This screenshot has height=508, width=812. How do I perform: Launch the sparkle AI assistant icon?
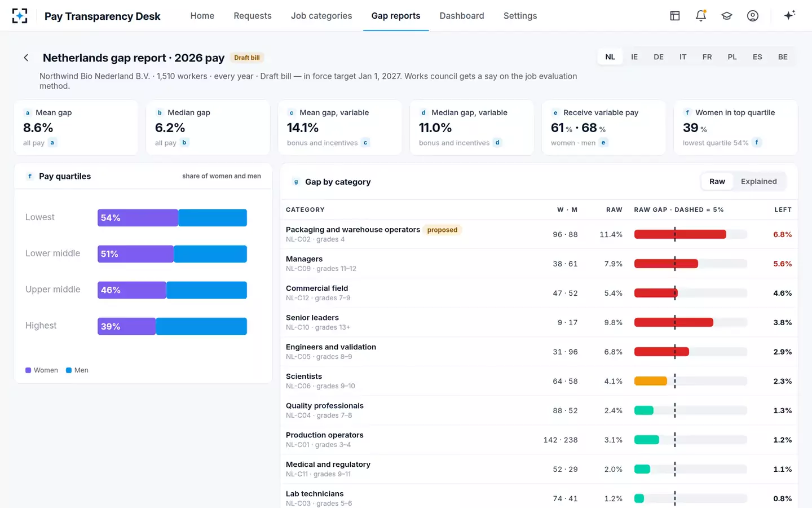click(x=789, y=16)
